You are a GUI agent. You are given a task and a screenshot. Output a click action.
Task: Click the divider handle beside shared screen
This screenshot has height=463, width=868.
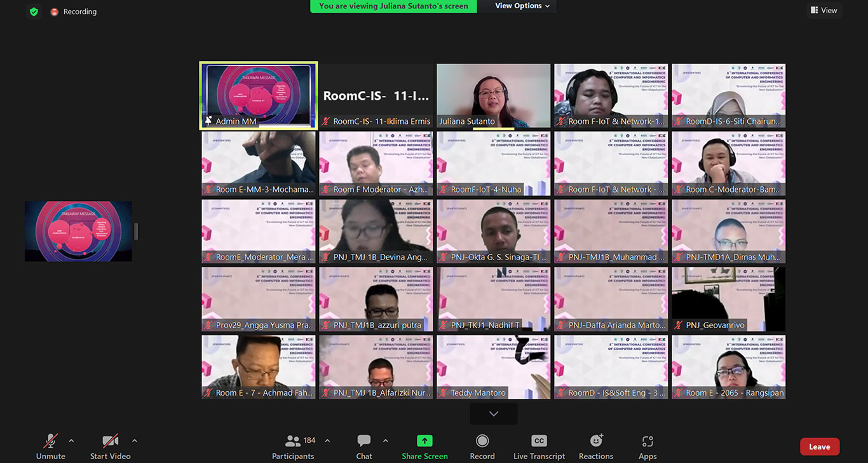(x=136, y=231)
